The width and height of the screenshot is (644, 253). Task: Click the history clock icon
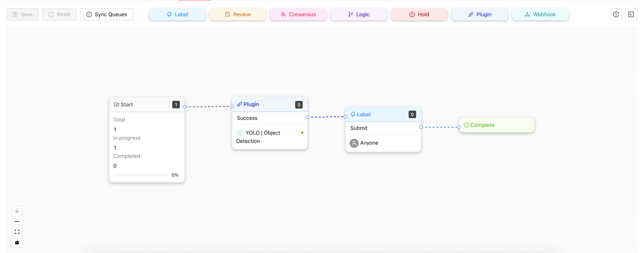click(x=616, y=15)
